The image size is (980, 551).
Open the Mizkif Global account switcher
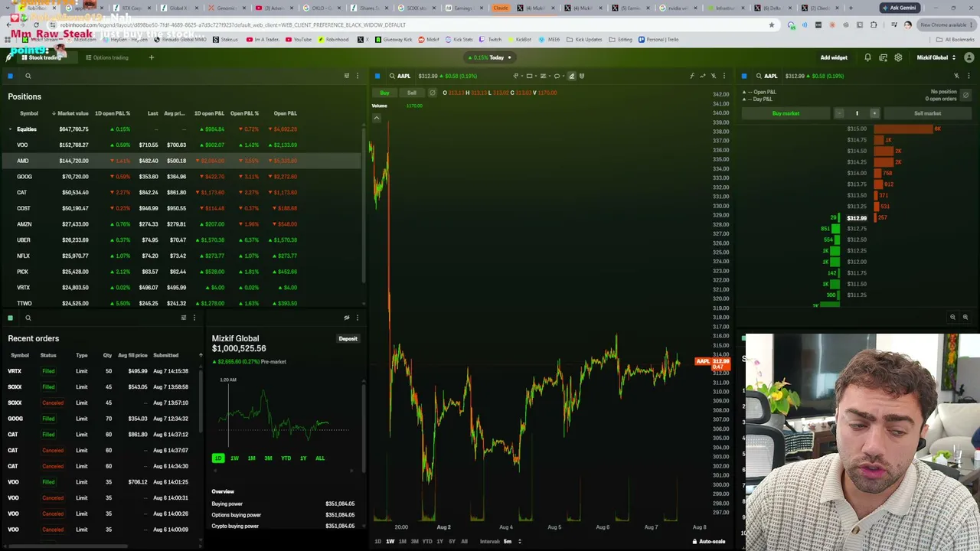click(936, 57)
